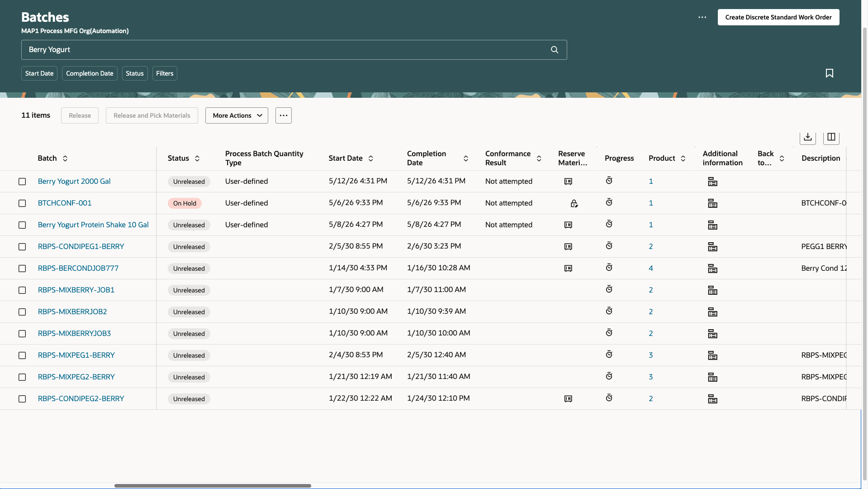Click reserve materials icon for RBPS-CONDIPEG2-BERRY

point(568,399)
